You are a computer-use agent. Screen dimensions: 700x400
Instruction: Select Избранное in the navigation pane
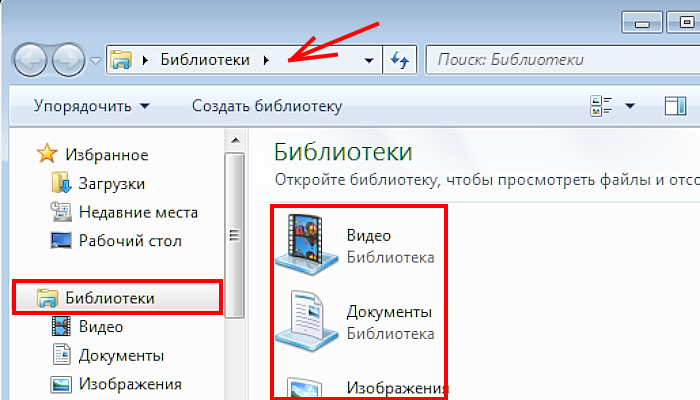(x=107, y=155)
